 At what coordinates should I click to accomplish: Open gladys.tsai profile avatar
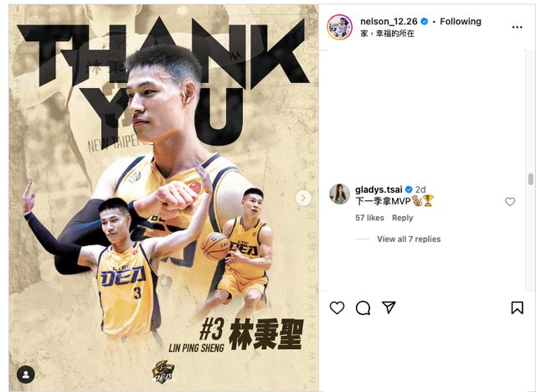(x=339, y=193)
